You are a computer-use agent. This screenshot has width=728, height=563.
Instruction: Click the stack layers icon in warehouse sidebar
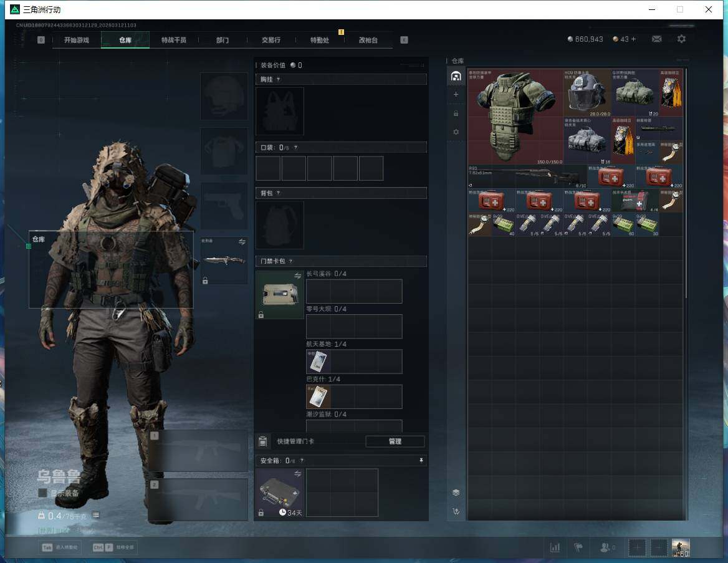click(456, 493)
